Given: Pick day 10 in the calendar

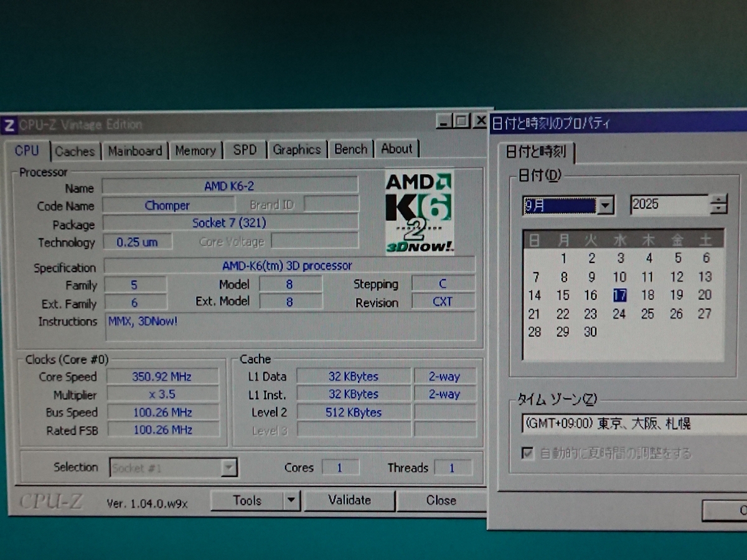Looking at the screenshot, I should point(619,277).
